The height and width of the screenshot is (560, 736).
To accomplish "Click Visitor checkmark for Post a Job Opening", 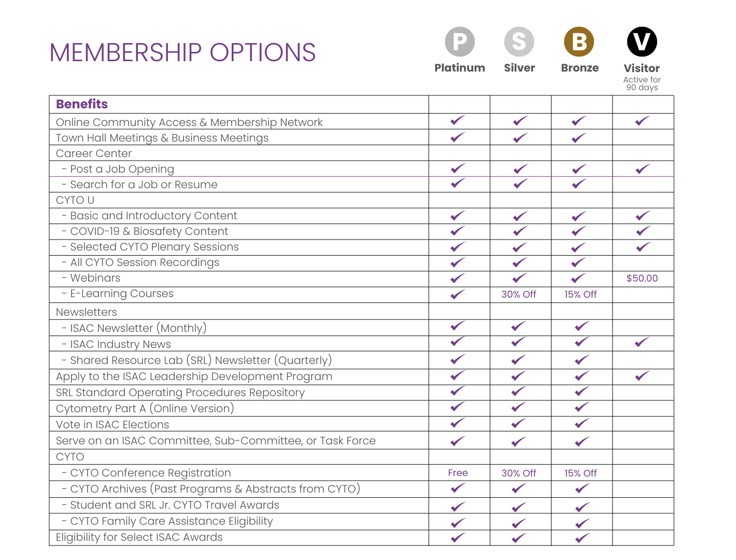I will pyautogui.click(x=643, y=169).
